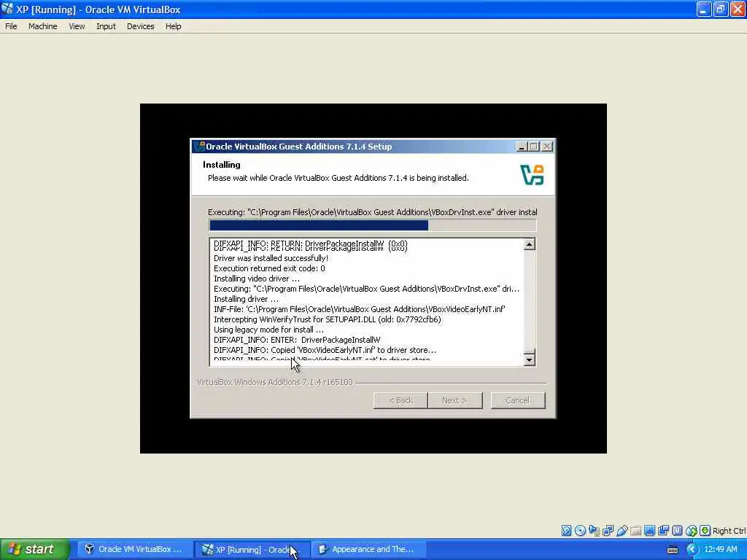Click the INF-File VBoxVideoEarlyNT.inf log line
Image resolution: width=747 pixels, height=560 pixels.
pyautogui.click(x=360, y=309)
